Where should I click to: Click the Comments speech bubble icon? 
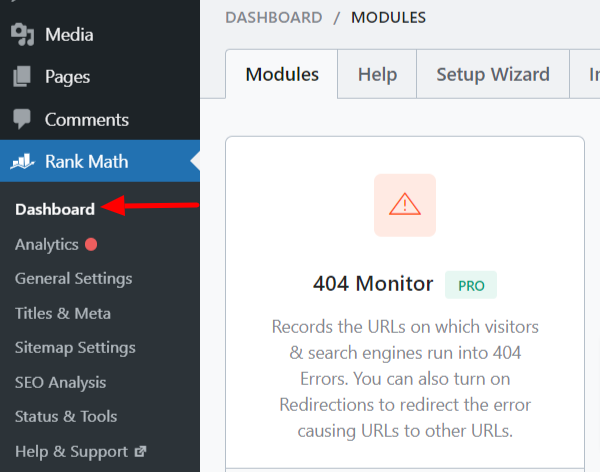pyautogui.click(x=22, y=119)
